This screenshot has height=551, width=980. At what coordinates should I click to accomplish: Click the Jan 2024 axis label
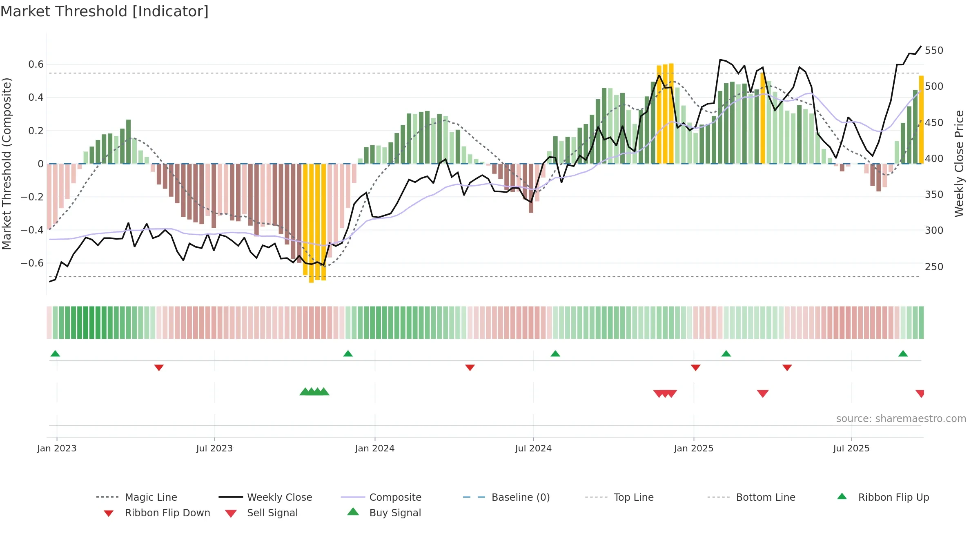pyautogui.click(x=375, y=448)
